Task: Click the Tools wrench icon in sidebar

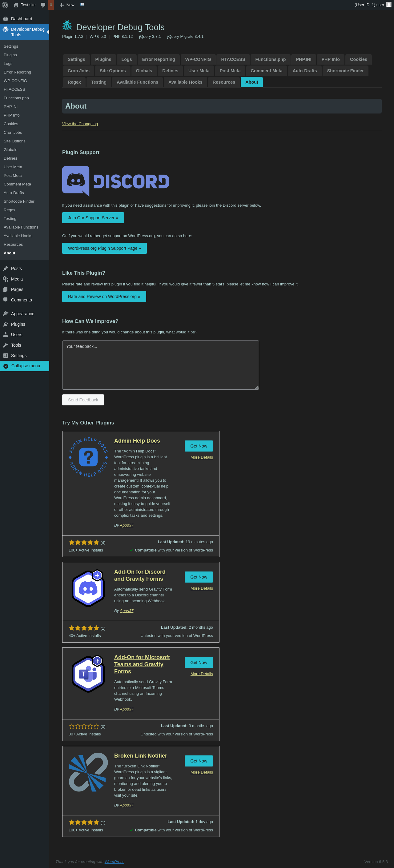Action: pos(6,345)
